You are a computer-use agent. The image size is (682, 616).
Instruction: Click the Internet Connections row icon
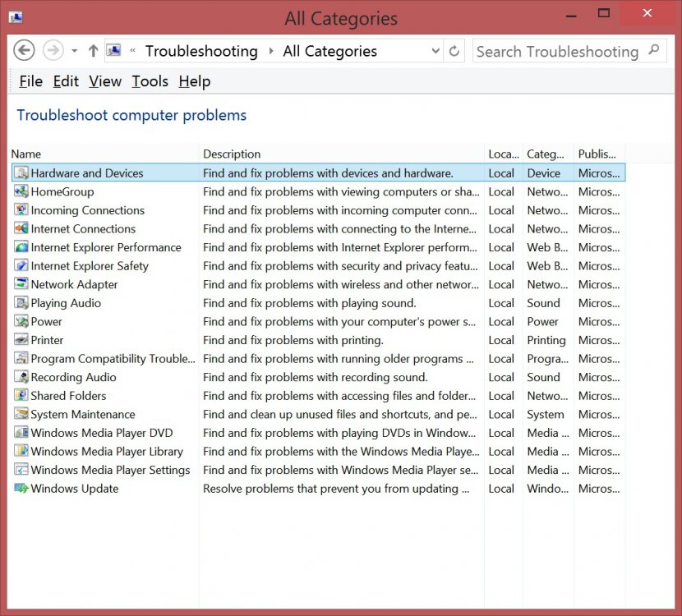21,228
